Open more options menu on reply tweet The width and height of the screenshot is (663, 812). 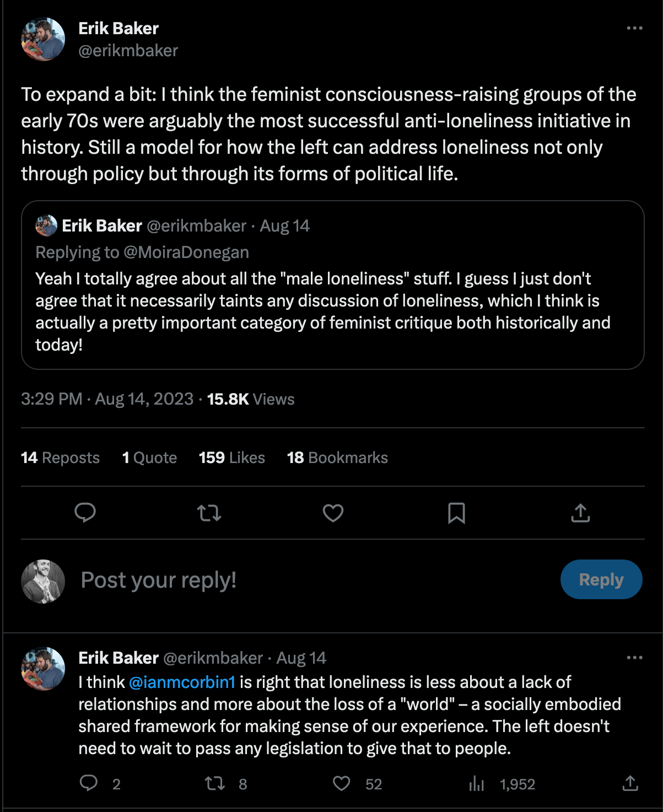click(x=634, y=658)
